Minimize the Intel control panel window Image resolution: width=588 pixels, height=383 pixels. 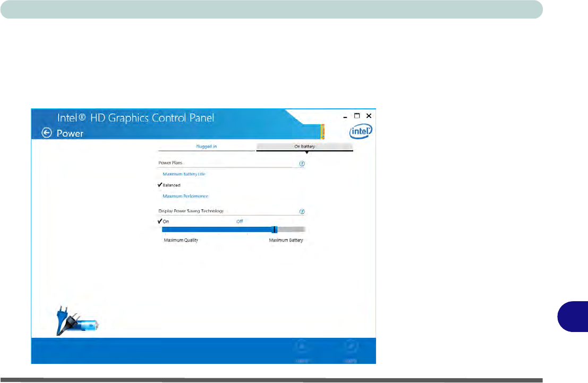[345, 116]
